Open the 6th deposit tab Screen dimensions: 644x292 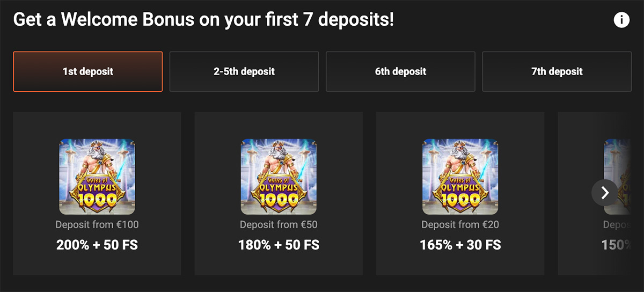click(x=400, y=71)
